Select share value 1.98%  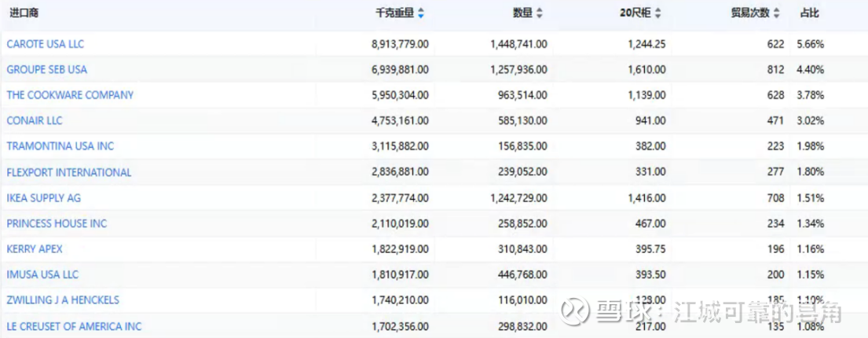[811, 146]
